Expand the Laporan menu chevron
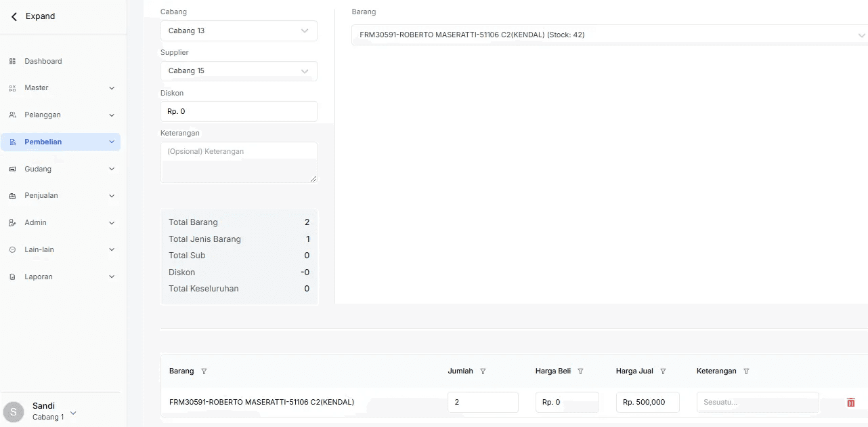The height and width of the screenshot is (427, 868). click(x=112, y=277)
